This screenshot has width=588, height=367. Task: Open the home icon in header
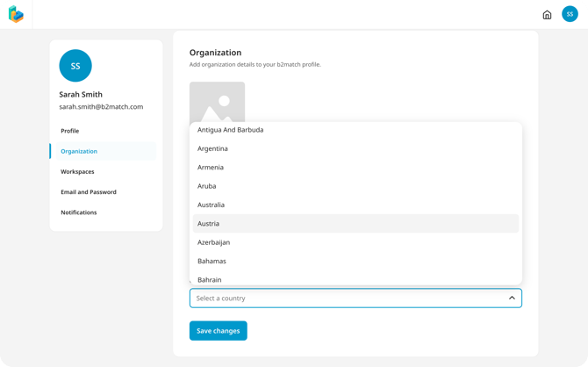pyautogui.click(x=547, y=15)
